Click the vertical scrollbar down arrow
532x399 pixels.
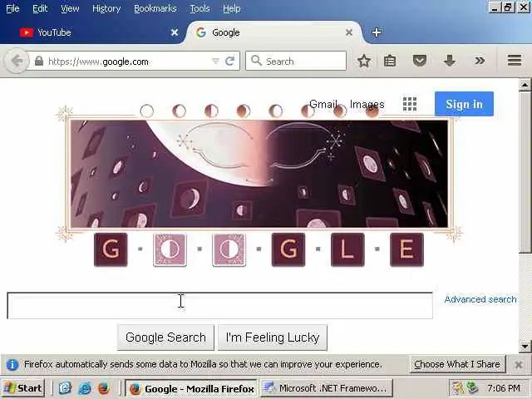coord(525,347)
